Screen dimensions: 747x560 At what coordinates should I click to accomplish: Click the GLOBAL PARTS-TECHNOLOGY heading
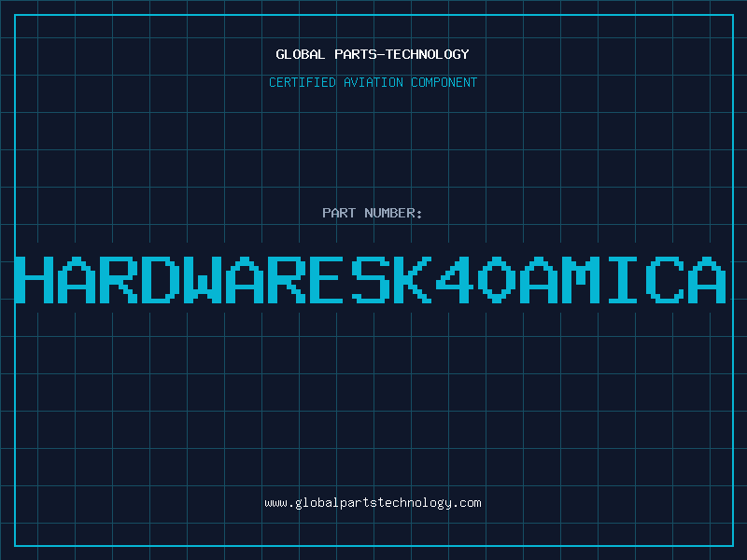pyautogui.click(x=373, y=54)
